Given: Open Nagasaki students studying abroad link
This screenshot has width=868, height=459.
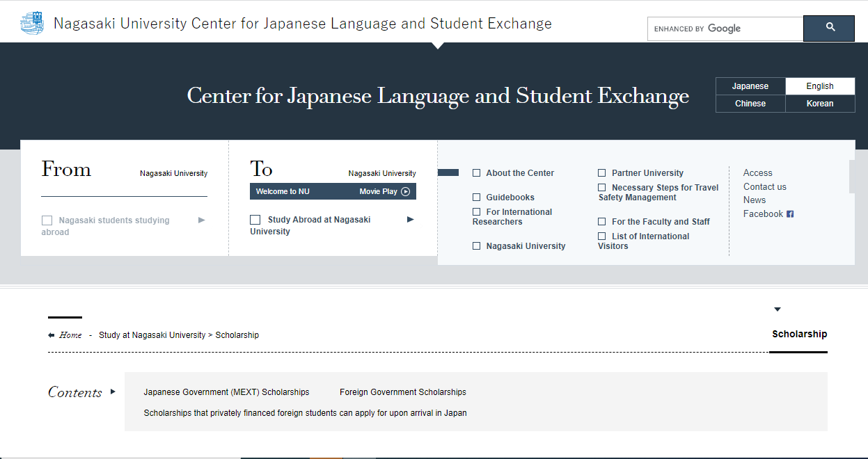Looking at the screenshot, I should click(106, 226).
